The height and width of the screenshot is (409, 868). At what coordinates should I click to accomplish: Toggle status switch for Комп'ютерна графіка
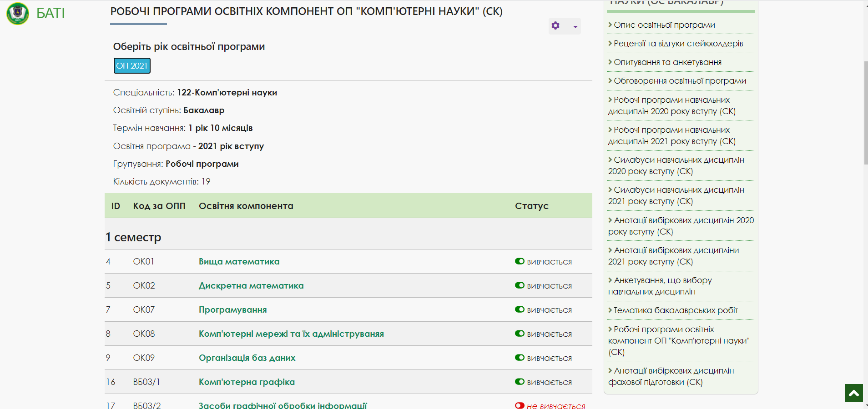(x=520, y=382)
